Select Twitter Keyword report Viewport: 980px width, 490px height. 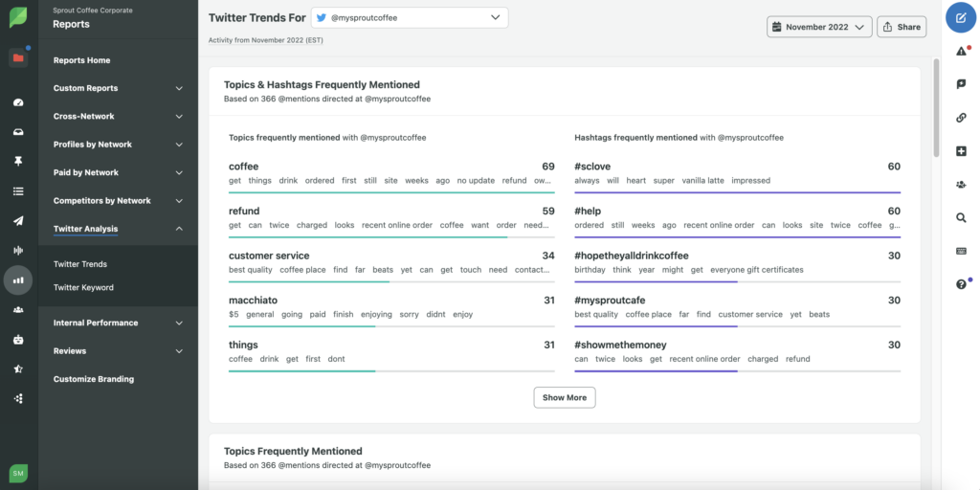[83, 287]
